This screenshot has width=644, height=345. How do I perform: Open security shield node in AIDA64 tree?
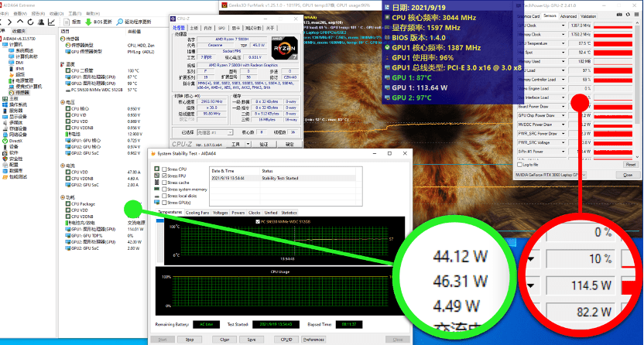click(12, 159)
